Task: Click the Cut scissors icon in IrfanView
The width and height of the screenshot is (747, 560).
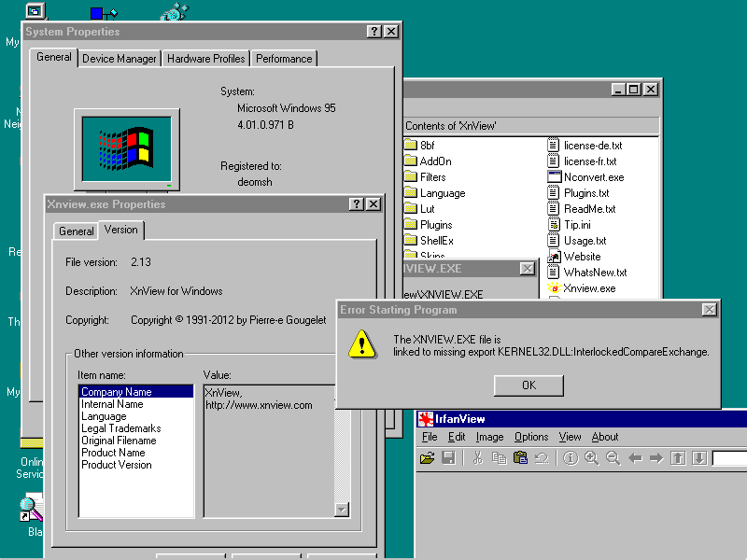Action: (x=477, y=458)
